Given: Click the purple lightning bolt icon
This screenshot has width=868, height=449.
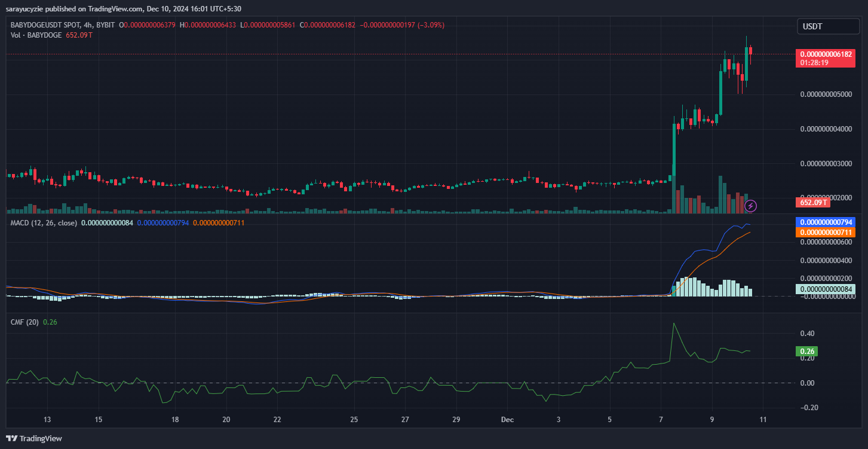Looking at the screenshot, I should point(752,206).
